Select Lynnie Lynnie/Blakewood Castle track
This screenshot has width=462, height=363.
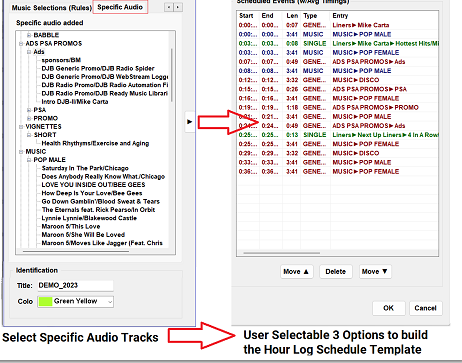point(89,218)
